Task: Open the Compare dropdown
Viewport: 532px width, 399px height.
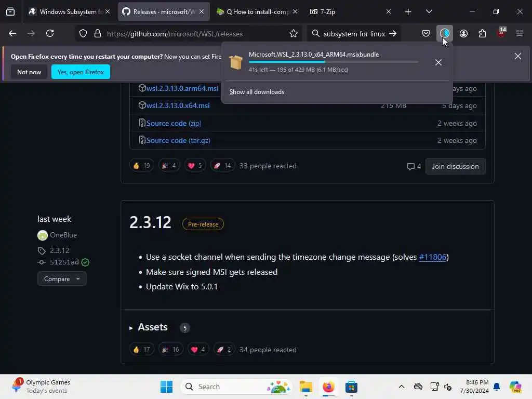Action: click(62, 279)
